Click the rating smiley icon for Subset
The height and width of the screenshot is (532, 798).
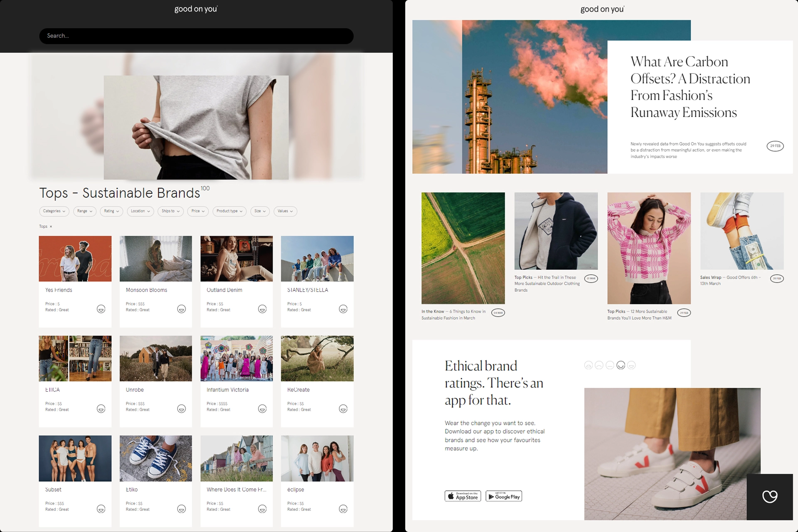coord(101,509)
